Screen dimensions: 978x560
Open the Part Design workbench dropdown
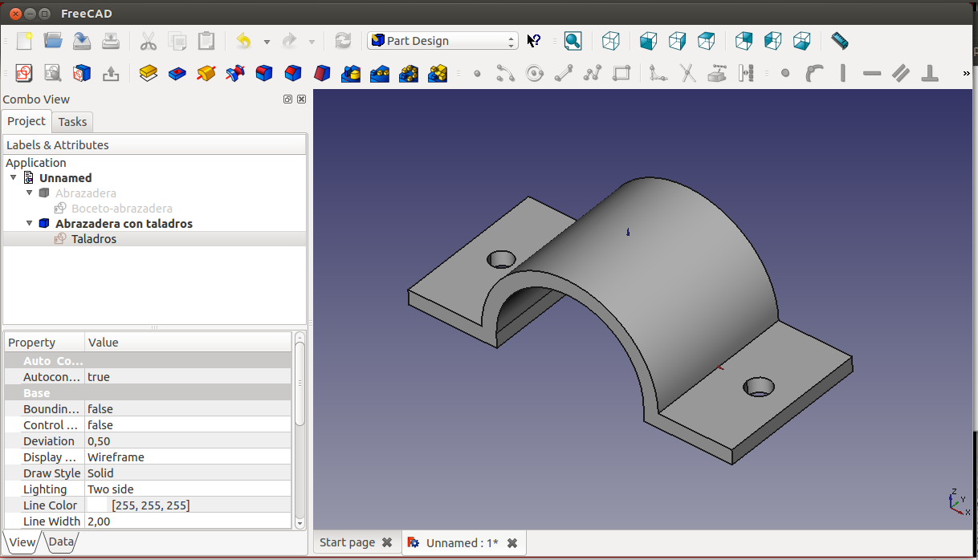tap(442, 41)
